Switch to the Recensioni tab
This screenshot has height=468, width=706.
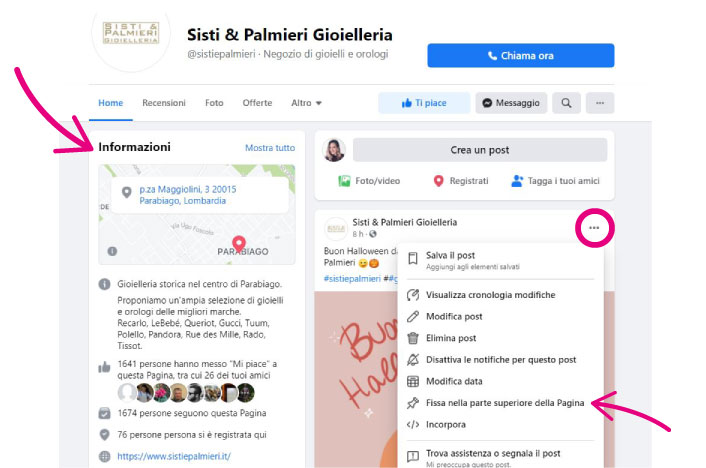coord(164,103)
